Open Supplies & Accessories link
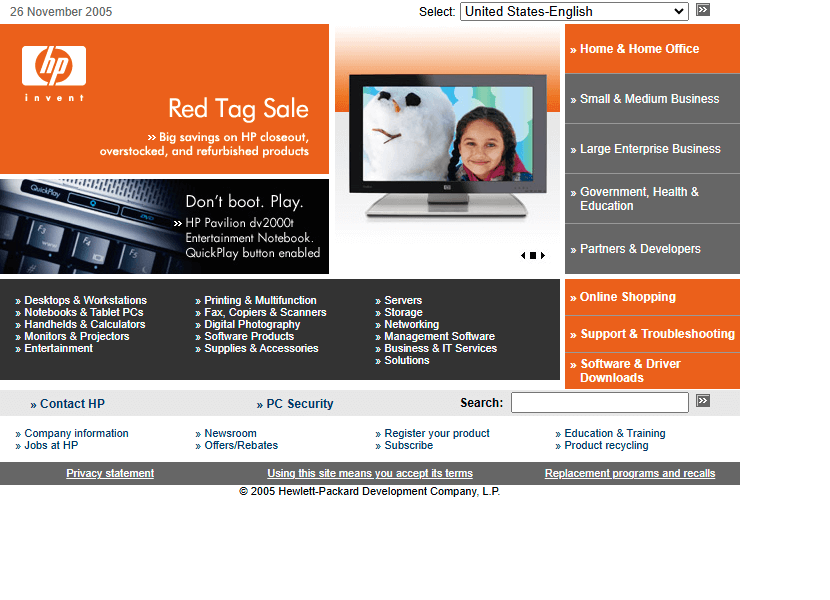Image resolution: width=830 pixels, height=600 pixels. click(x=261, y=348)
